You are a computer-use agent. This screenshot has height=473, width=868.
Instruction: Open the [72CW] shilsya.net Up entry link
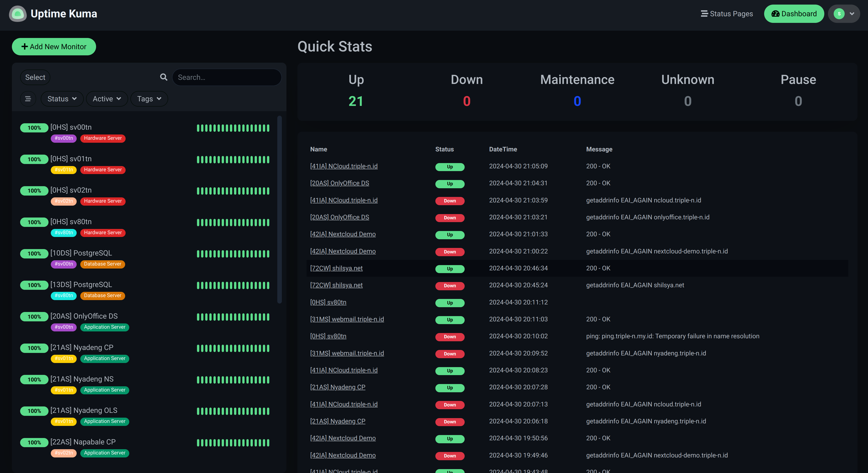tap(336, 268)
